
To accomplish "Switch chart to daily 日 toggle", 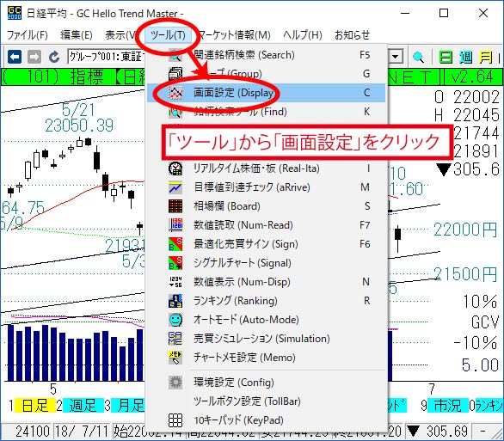I will click(446, 58).
